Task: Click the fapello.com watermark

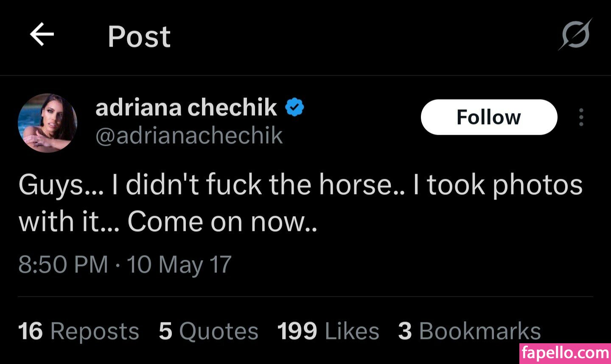Action: [565, 353]
